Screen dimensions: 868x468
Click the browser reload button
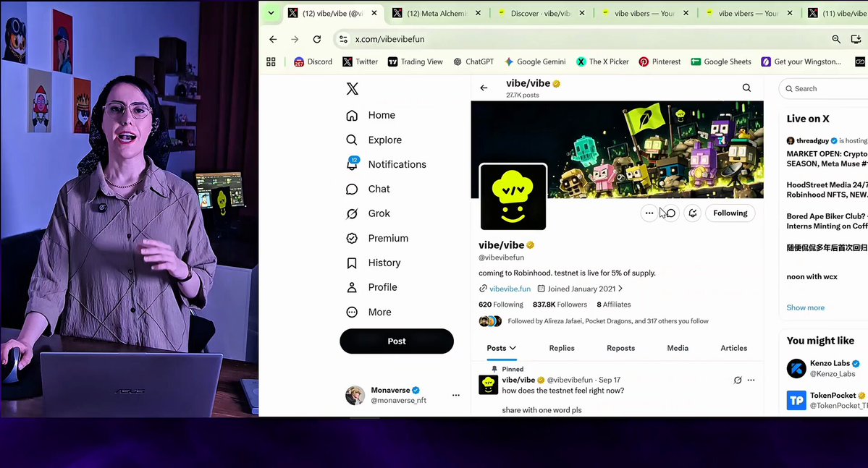[316, 39]
